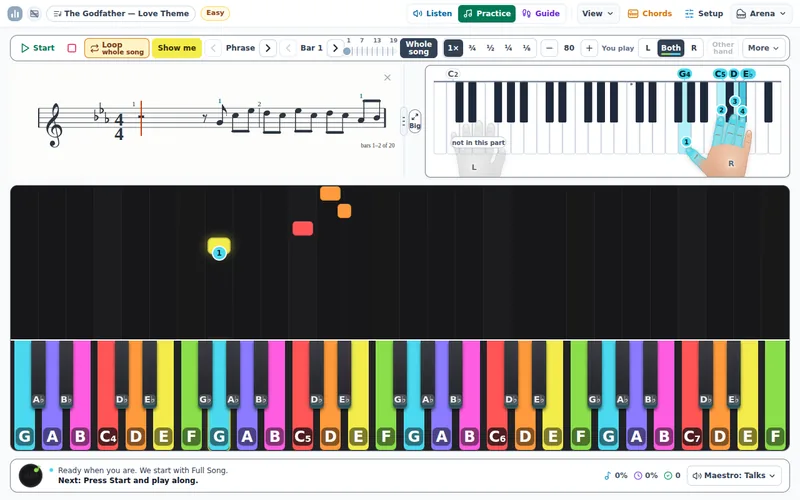
Task: Open the More dropdown
Action: coord(763,48)
